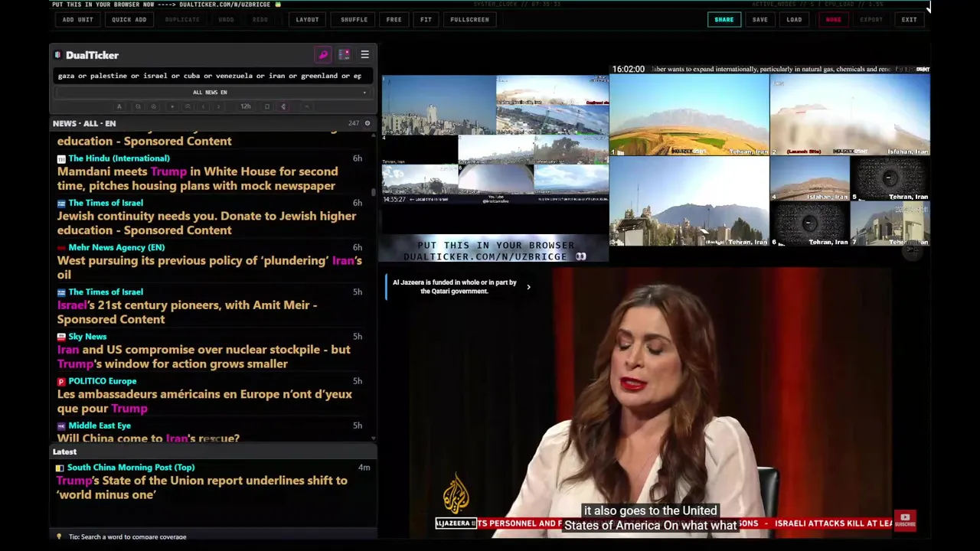The image size is (980, 551).
Task: Click the EXIT button
Action: pyautogui.click(x=910, y=19)
